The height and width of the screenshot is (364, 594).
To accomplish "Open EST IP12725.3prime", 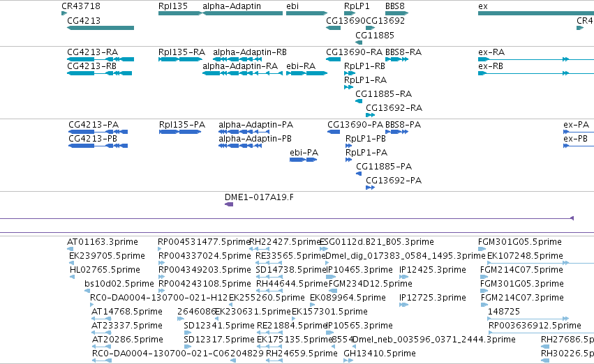I will [432, 297].
